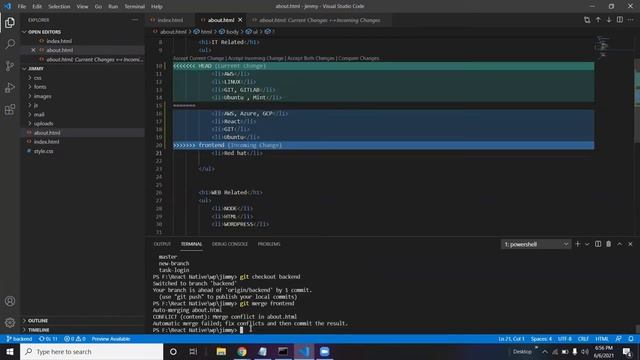This screenshot has width=640, height=360.
Task: Switch to the Output panel tab
Action: click(x=162, y=244)
